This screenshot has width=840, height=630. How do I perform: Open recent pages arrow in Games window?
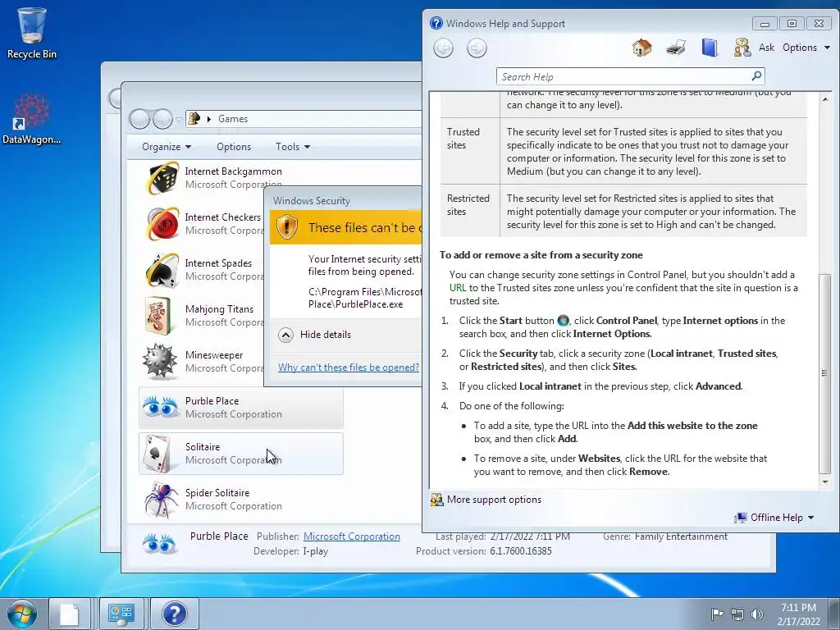pyautogui.click(x=179, y=120)
